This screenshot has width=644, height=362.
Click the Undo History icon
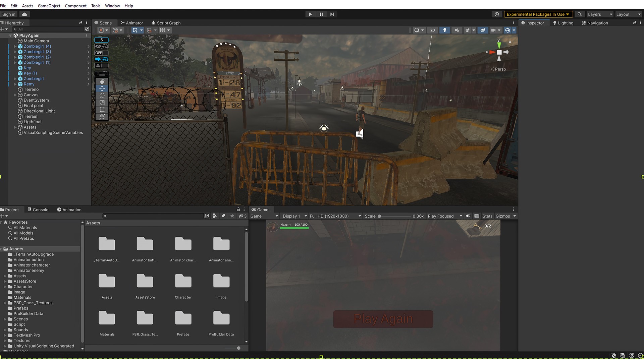(497, 14)
